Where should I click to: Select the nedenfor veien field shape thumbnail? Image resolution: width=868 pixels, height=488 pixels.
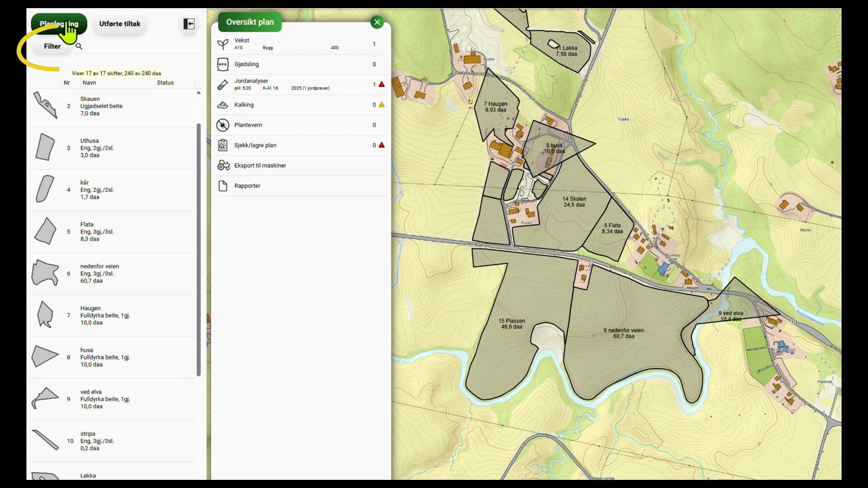click(x=45, y=272)
